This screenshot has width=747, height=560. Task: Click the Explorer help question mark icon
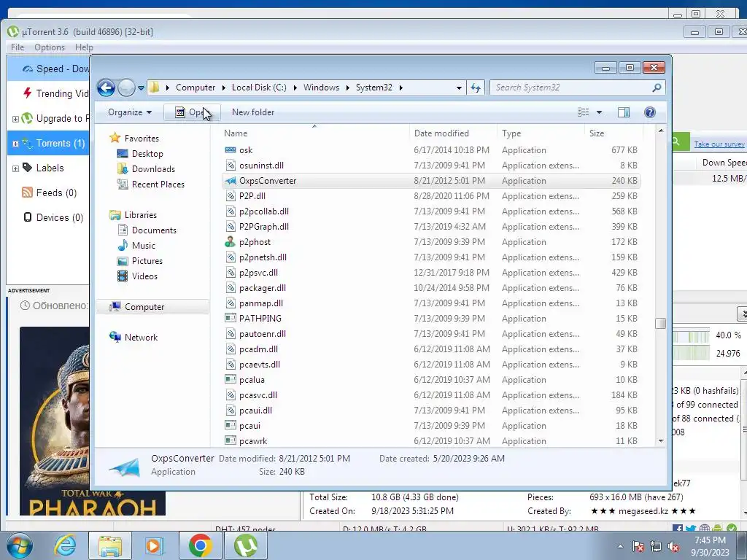coord(650,112)
